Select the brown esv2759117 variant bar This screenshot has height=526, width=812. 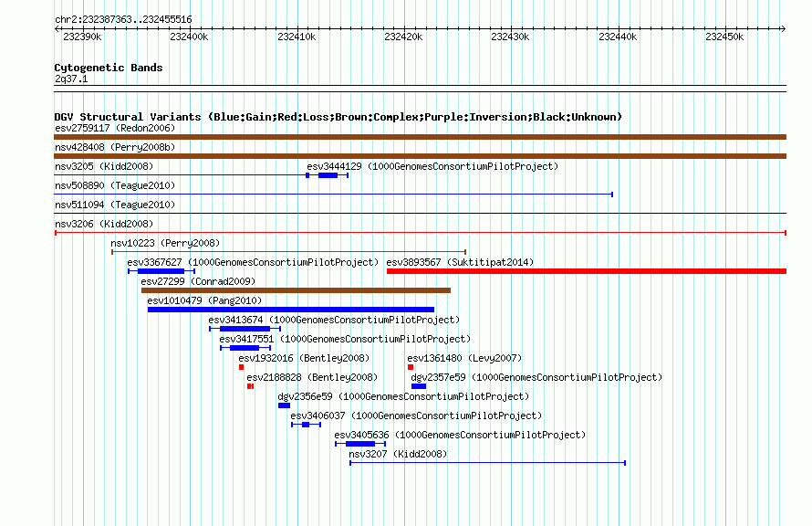click(420, 137)
